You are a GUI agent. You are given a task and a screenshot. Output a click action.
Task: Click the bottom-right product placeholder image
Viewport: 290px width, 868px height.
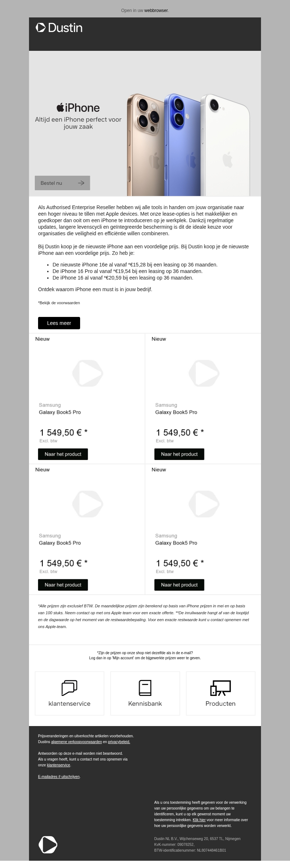coord(204,504)
